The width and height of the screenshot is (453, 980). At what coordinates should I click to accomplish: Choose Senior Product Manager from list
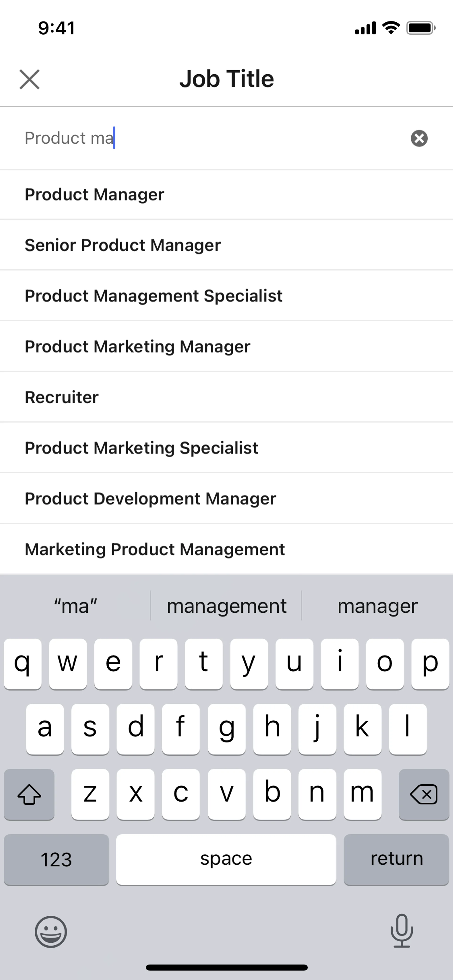point(123,245)
